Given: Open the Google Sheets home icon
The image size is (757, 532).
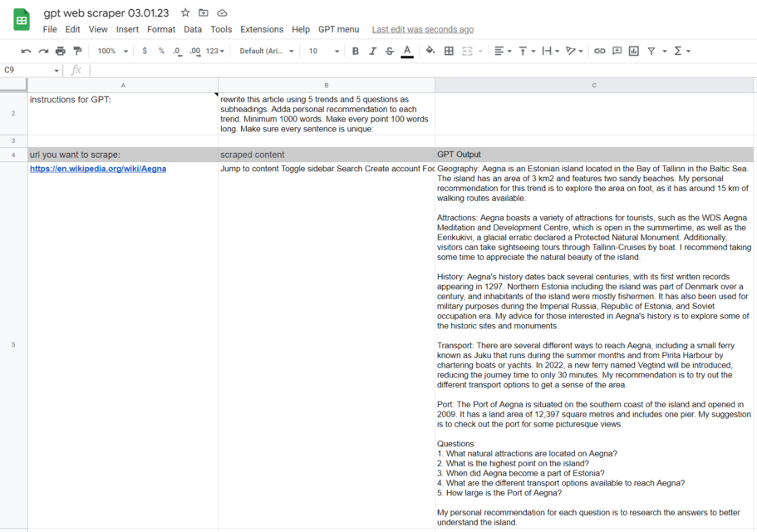Looking at the screenshot, I should (22, 20).
